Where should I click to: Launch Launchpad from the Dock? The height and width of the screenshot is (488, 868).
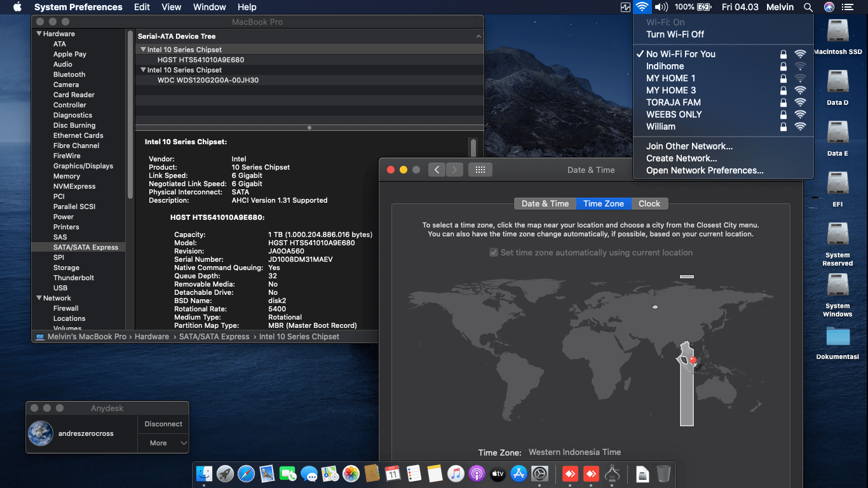(x=225, y=473)
